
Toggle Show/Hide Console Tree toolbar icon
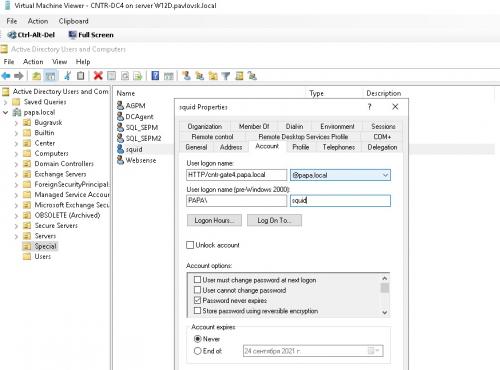50,76
